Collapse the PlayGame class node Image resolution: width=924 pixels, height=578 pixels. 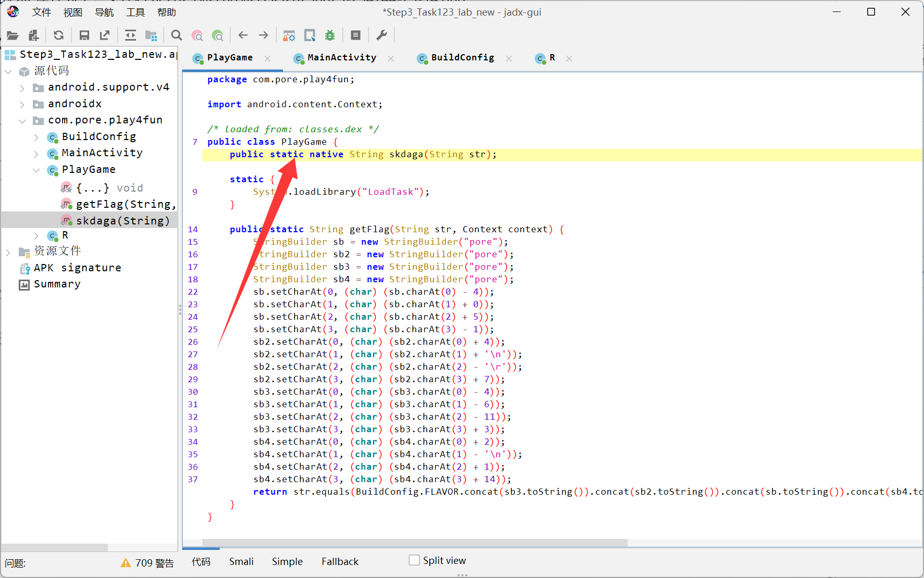point(36,170)
